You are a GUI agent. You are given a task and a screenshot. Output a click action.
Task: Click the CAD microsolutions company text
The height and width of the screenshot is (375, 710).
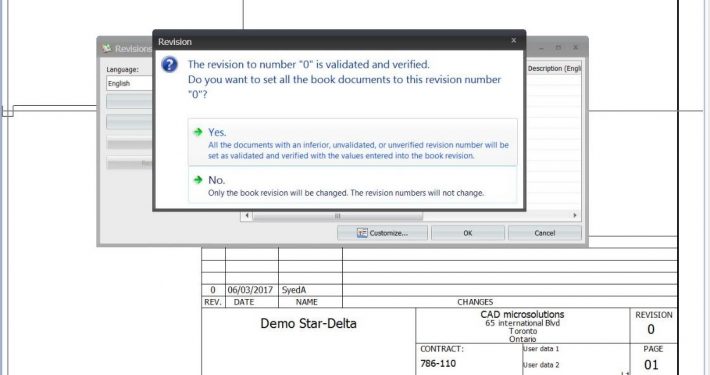(x=522, y=314)
